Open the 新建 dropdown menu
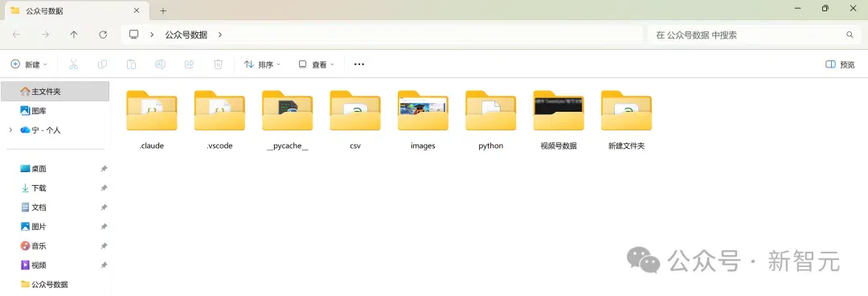868x296 pixels. coord(30,64)
